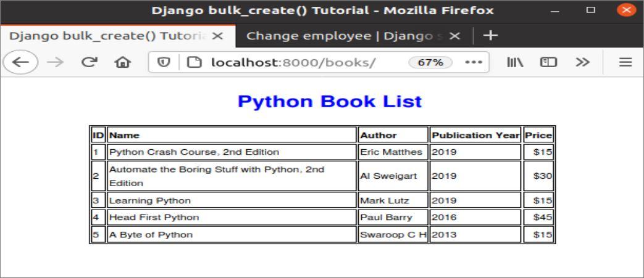Open a new tab with plus button
Image resolution: width=644 pixels, height=278 pixels.
[x=490, y=36]
